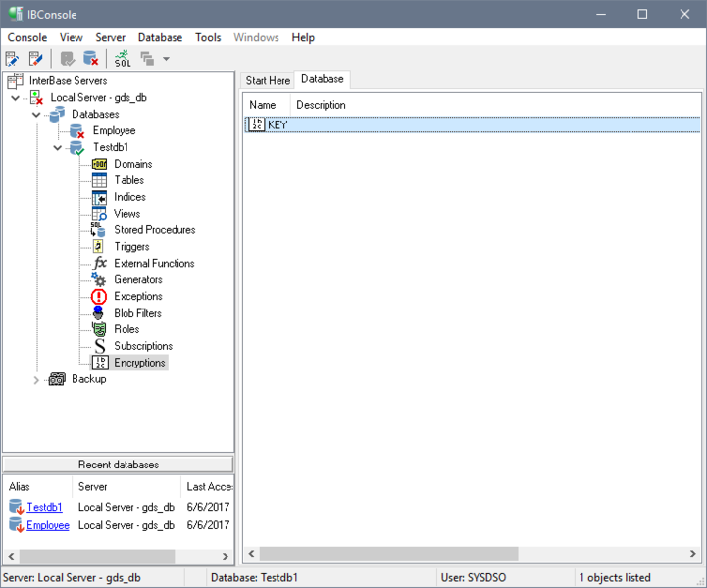Click the Encryptions node icon
This screenshot has width=707, height=588.
pos(100,363)
